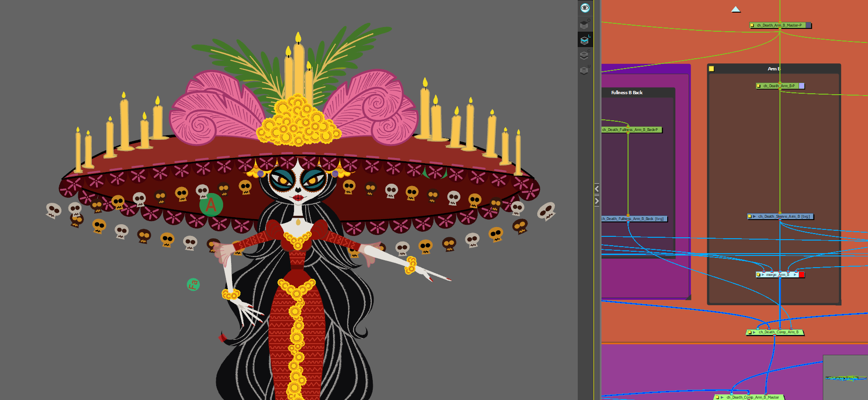Select the Overlay art layer icon

(x=585, y=24)
